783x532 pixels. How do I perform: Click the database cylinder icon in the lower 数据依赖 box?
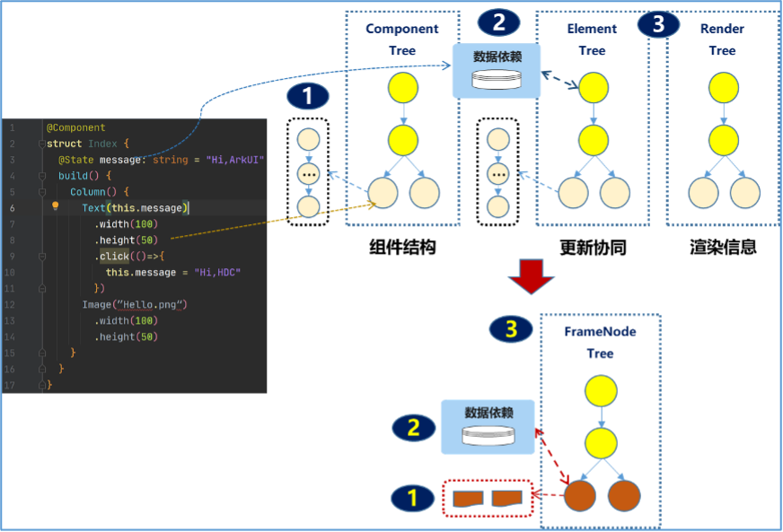pyautogui.click(x=488, y=436)
